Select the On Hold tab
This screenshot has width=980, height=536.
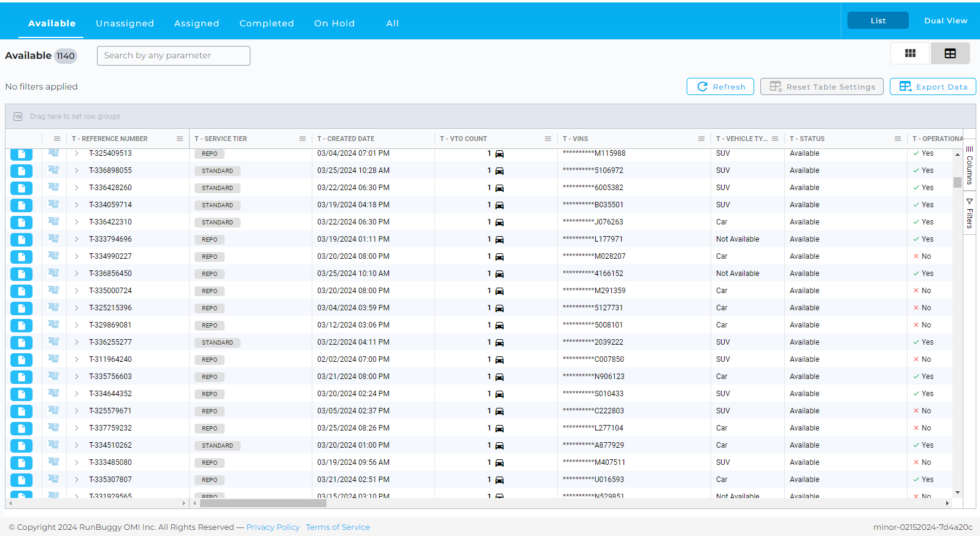click(334, 23)
